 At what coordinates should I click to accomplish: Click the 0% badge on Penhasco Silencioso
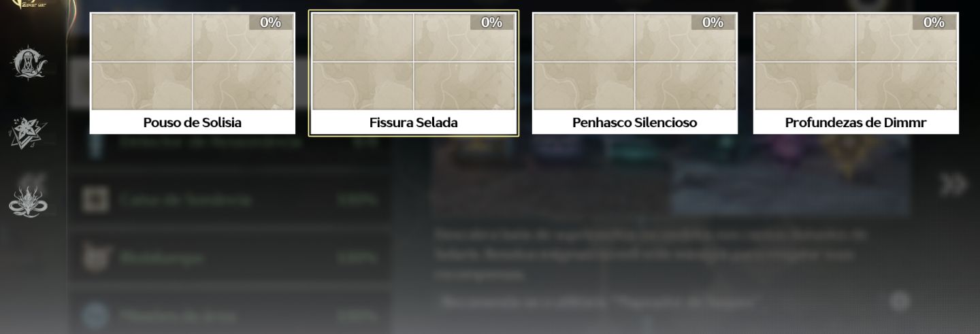pyautogui.click(x=713, y=22)
